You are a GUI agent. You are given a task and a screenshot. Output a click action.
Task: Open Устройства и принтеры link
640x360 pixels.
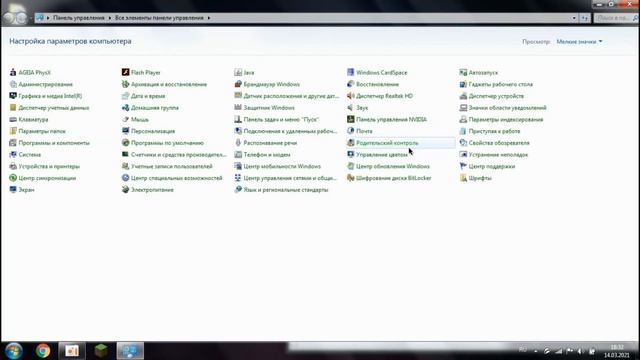coord(49,167)
